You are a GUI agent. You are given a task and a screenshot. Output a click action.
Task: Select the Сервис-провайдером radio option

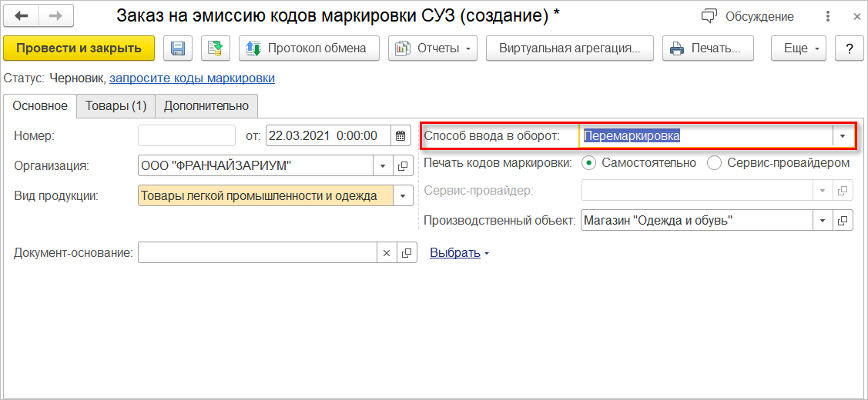click(714, 162)
